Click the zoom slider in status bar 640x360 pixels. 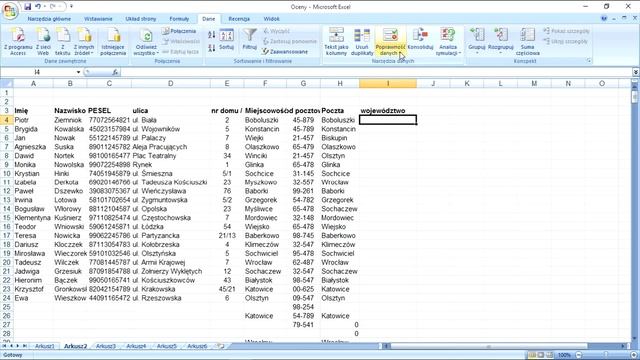tap(607, 355)
